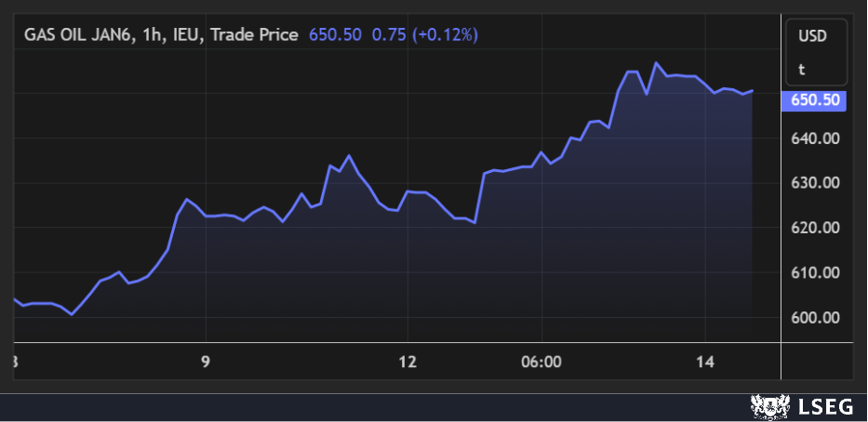Click the 640.00 price axis label
This screenshot has width=868, height=422.
815,138
